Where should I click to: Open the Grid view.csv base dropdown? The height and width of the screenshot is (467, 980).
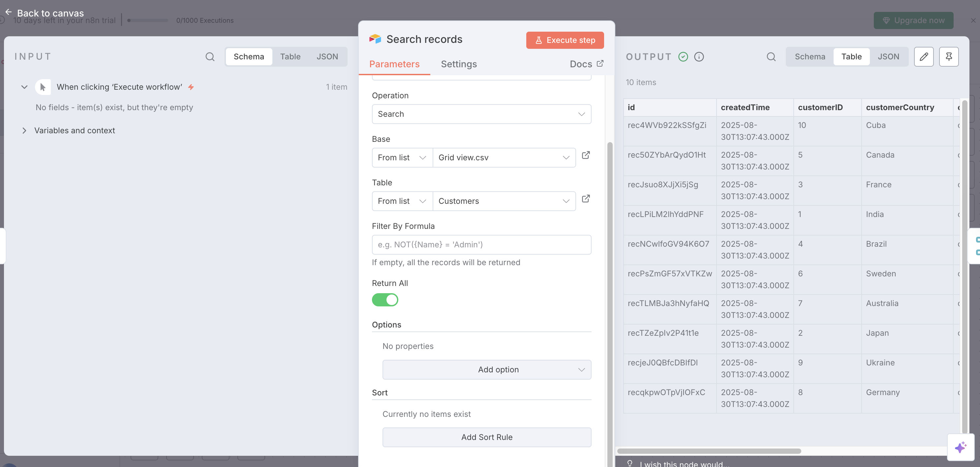click(504, 158)
